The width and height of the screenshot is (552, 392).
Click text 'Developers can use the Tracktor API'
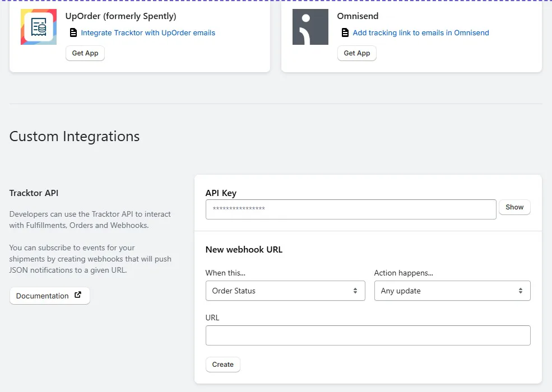71,214
